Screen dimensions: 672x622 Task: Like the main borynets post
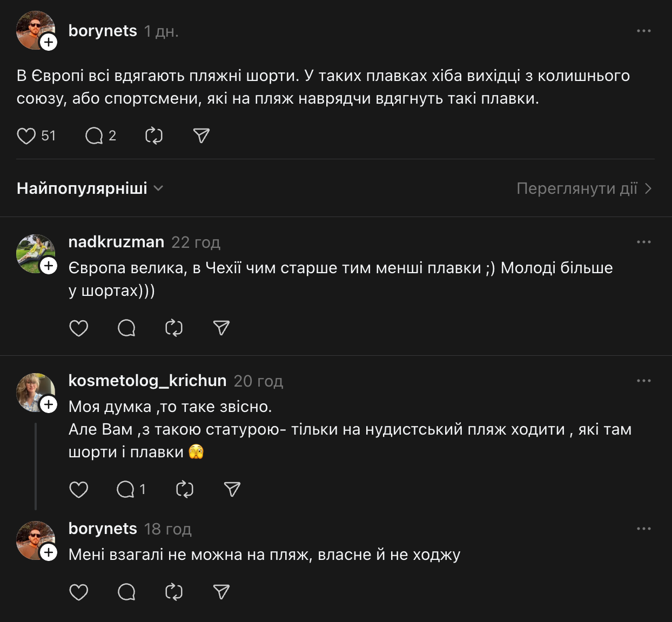coord(26,136)
